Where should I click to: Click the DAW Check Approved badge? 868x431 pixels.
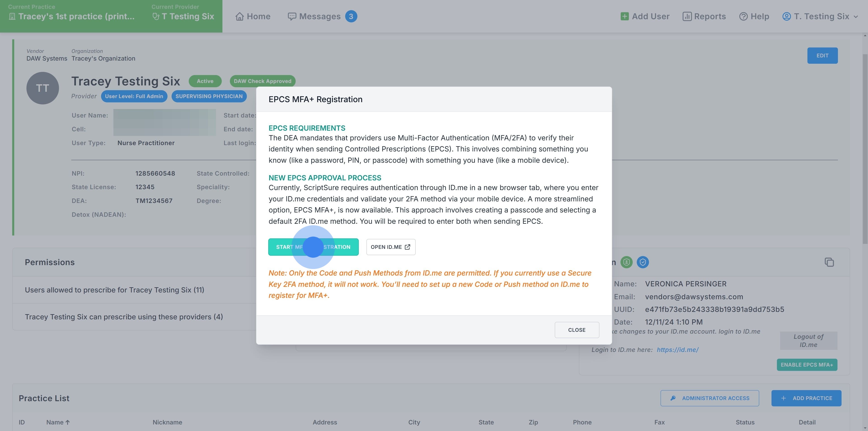coord(262,81)
